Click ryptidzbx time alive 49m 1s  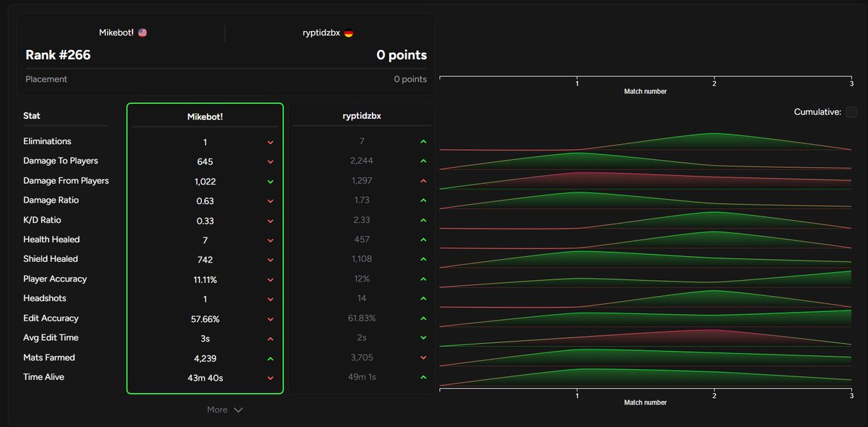click(x=361, y=377)
